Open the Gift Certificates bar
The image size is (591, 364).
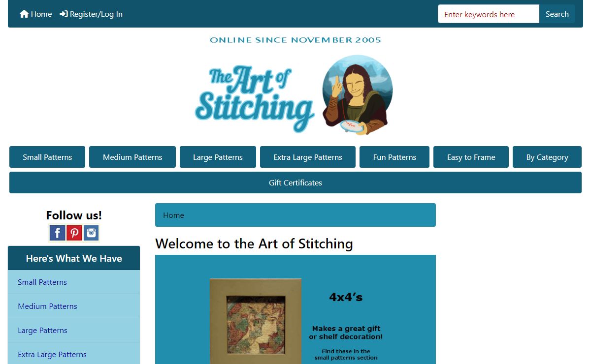tap(295, 182)
